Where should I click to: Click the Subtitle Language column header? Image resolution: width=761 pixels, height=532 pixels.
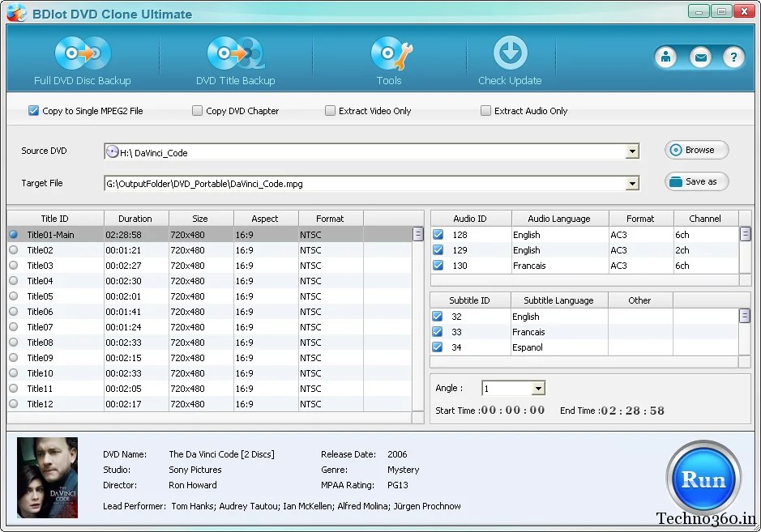(x=558, y=300)
